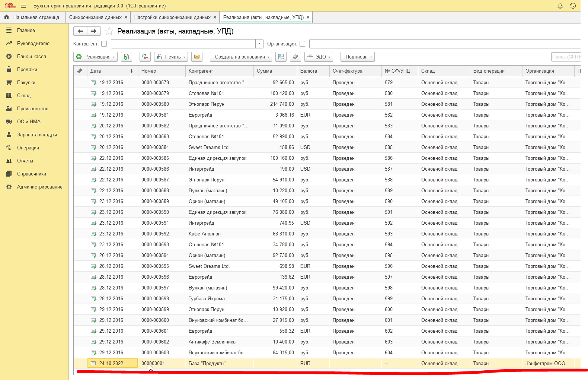
Task: Open the Продажи section in sidebar
Action: coord(27,70)
